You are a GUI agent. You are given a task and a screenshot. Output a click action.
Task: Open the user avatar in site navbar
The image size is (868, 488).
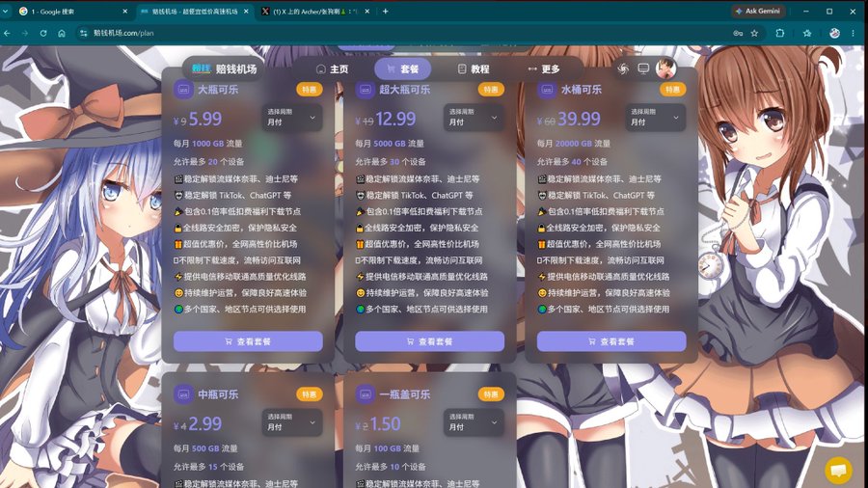[665, 68]
